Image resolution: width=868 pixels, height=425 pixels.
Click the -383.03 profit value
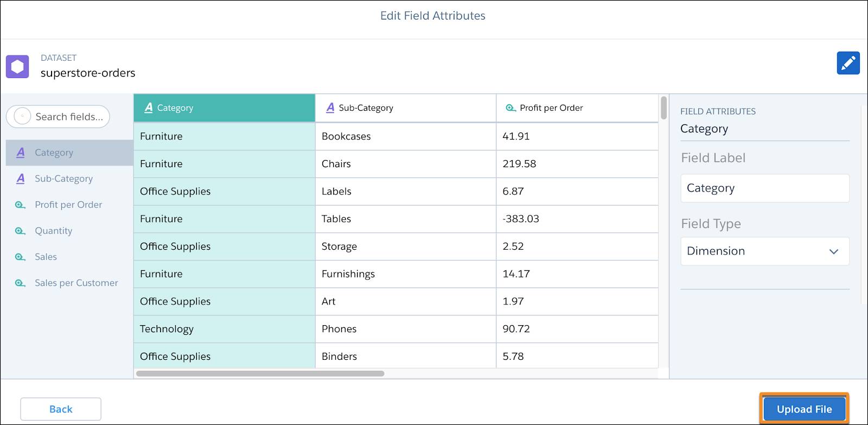(x=521, y=219)
